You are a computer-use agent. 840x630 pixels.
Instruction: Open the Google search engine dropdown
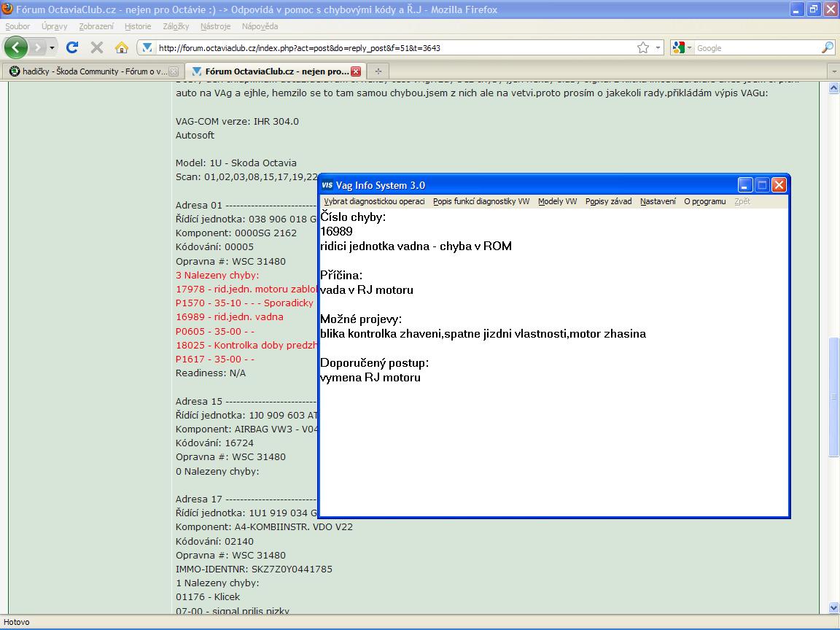tap(682, 47)
